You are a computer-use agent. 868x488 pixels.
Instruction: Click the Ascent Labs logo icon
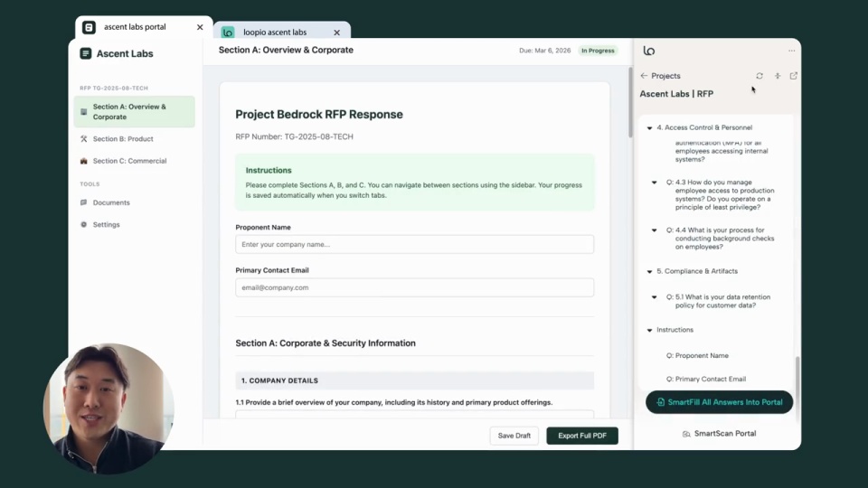click(85, 53)
